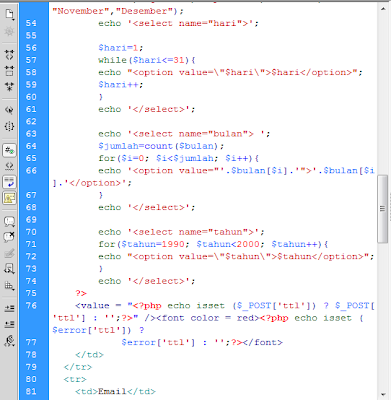Click the scrollbar down arrow
The height and width of the screenshot is (400, 391).
click(383, 395)
